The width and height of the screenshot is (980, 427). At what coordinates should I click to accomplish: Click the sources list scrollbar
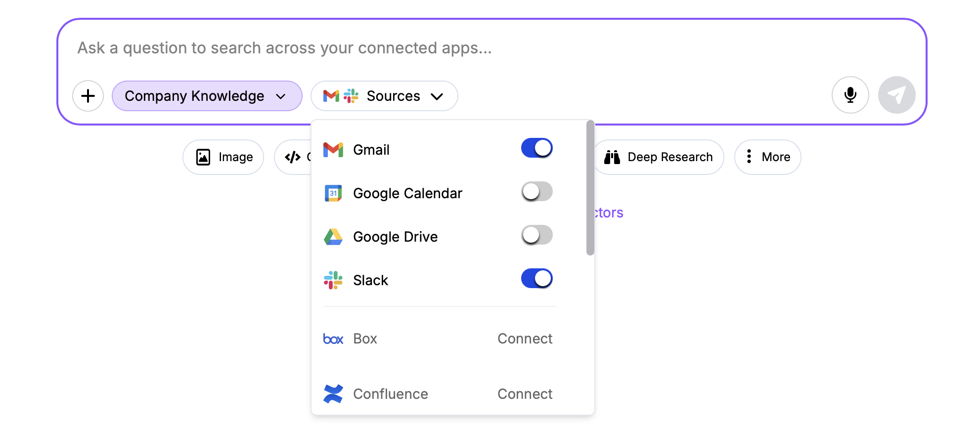pos(590,188)
